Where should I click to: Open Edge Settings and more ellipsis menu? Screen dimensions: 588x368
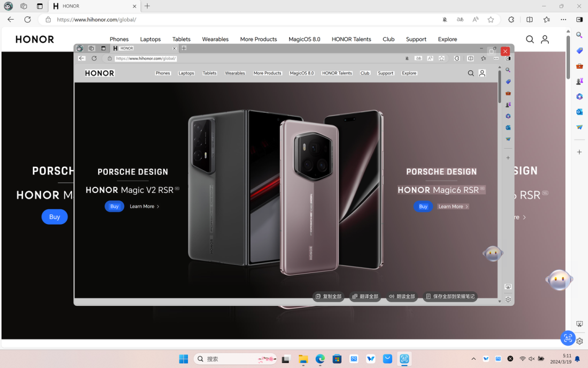[x=563, y=20]
